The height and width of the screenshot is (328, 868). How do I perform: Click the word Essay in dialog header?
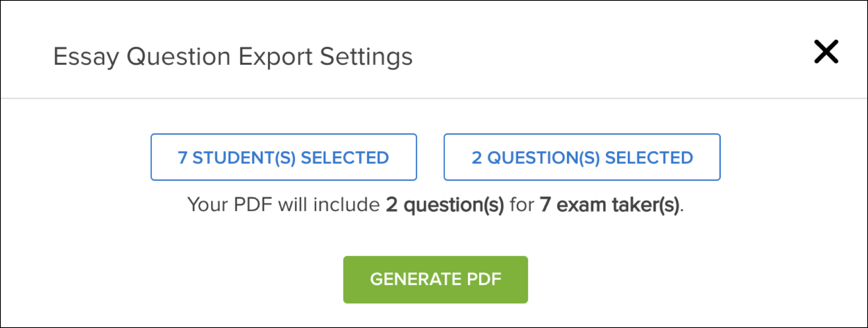[86, 57]
